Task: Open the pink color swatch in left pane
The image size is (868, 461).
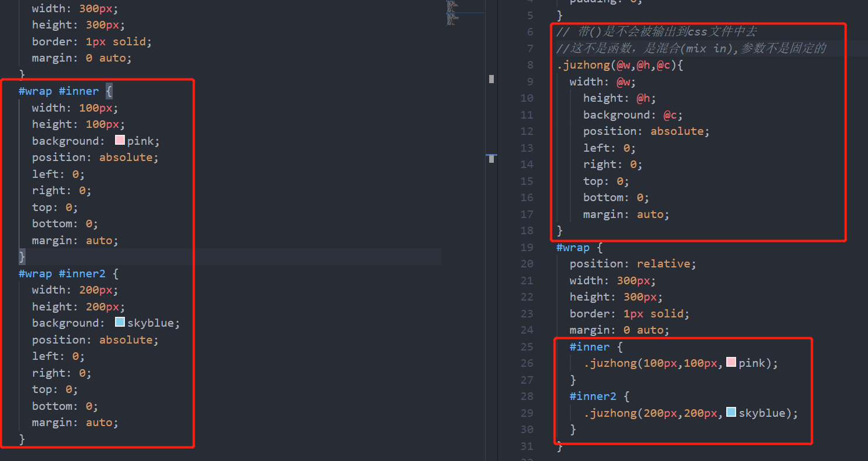Action: [x=120, y=141]
